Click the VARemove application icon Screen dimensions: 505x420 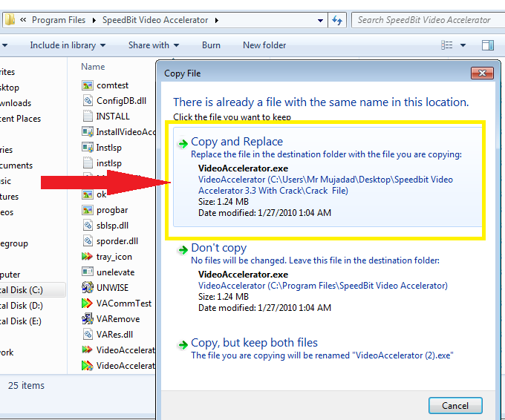tap(88, 318)
